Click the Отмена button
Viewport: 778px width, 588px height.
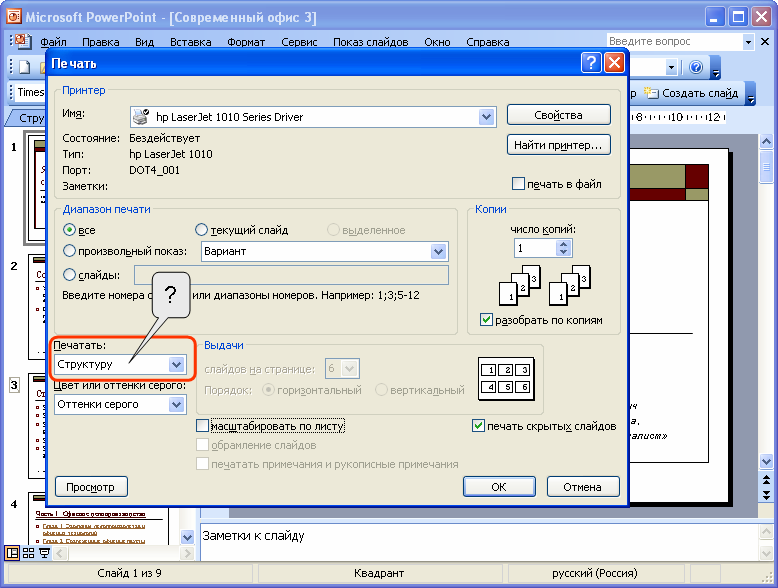(583, 487)
